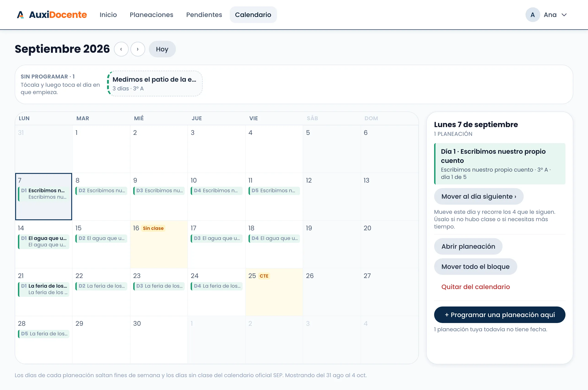Click the CTE badge on day 25
588x390 pixels.
point(264,276)
